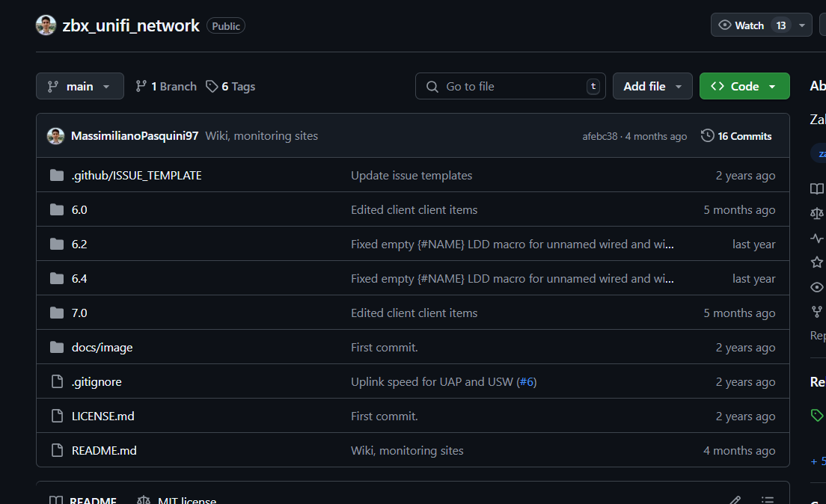The width and height of the screenshot is (826, 504).
Task: Click the '4 months ago' commit date
Action: pyautogui.click(x=656, y=136)
